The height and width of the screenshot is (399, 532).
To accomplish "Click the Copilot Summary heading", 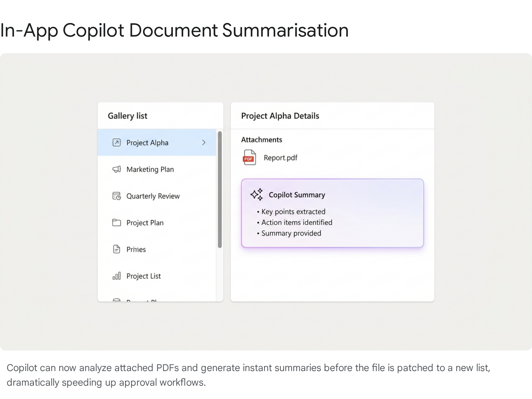I will click(x=297, y=195).
